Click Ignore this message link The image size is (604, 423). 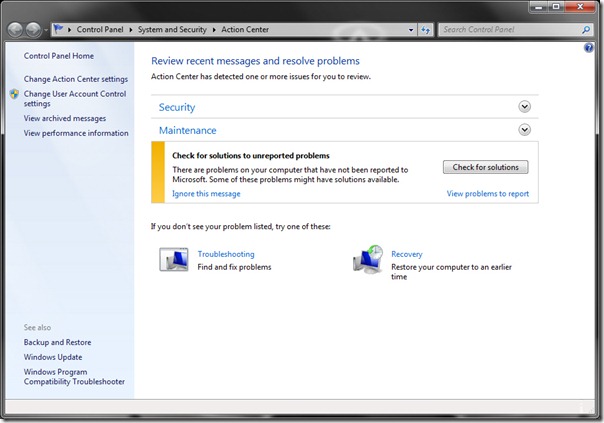(206, 194)
